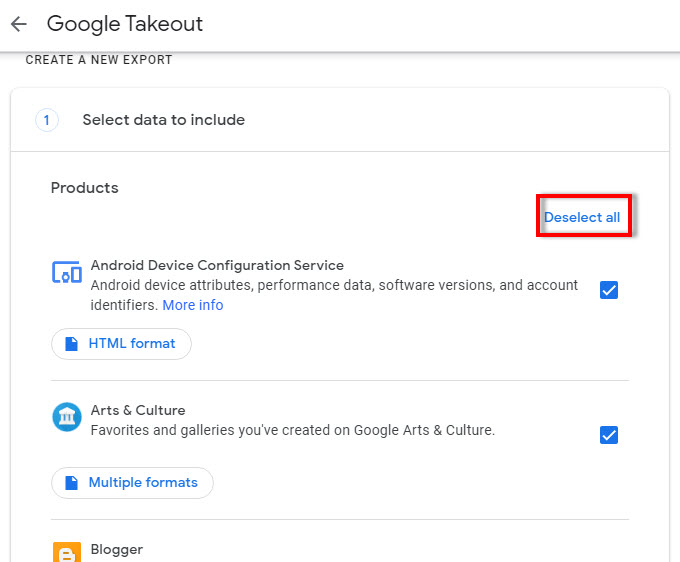Viewport: 680px width, 562px height.
Task: Click the Android Device Configuration Service icon
Action: pyautogui.click(x=67, y=272)
